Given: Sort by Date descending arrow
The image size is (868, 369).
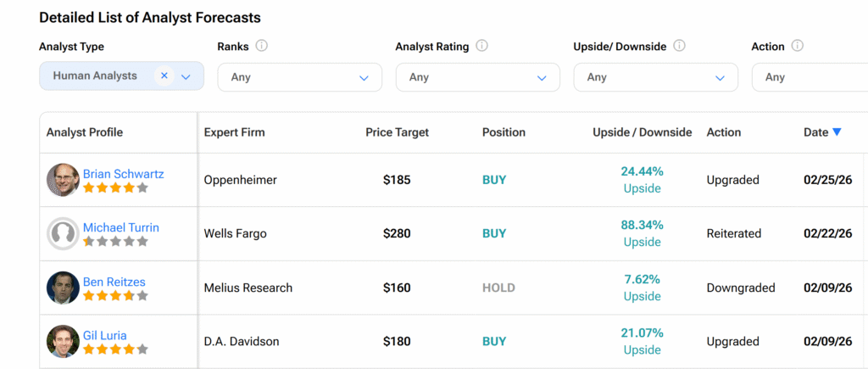Looking at the screenshot, I should point(837,132).
